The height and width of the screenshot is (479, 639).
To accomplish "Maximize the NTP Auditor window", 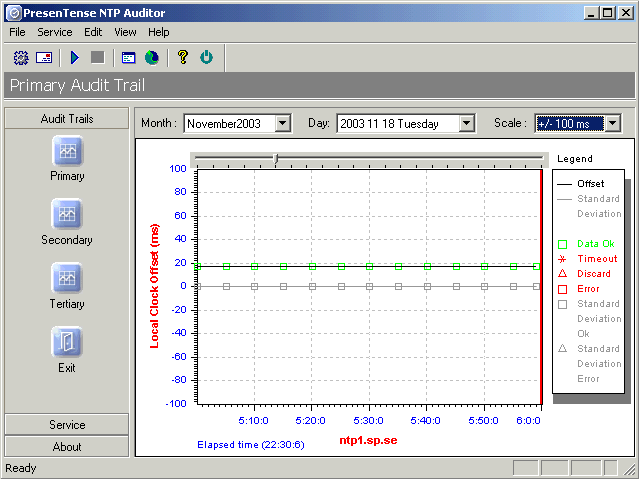I will (607, 13).
